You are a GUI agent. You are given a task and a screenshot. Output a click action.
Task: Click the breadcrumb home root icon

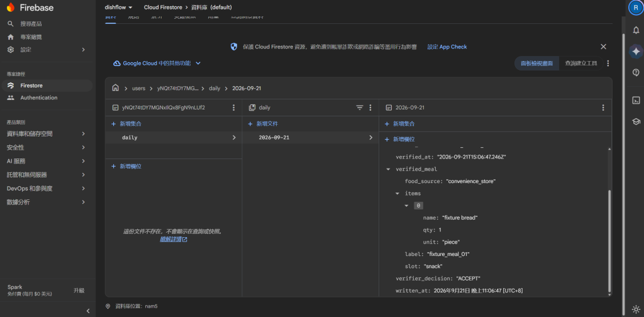point(116,88)
